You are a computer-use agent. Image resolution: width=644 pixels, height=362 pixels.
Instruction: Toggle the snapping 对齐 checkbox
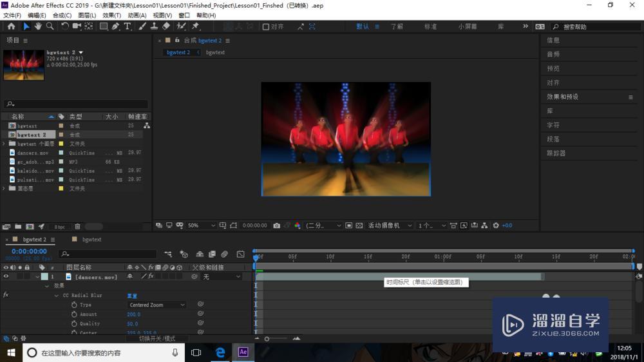(x=266, y=26)
